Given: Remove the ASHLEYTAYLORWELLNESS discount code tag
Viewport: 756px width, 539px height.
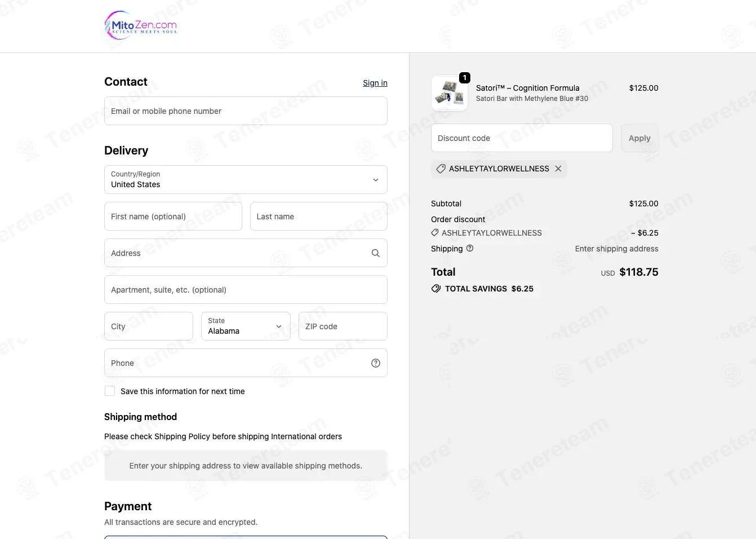Looking at the screenshot, I should (x=558, y=169).
